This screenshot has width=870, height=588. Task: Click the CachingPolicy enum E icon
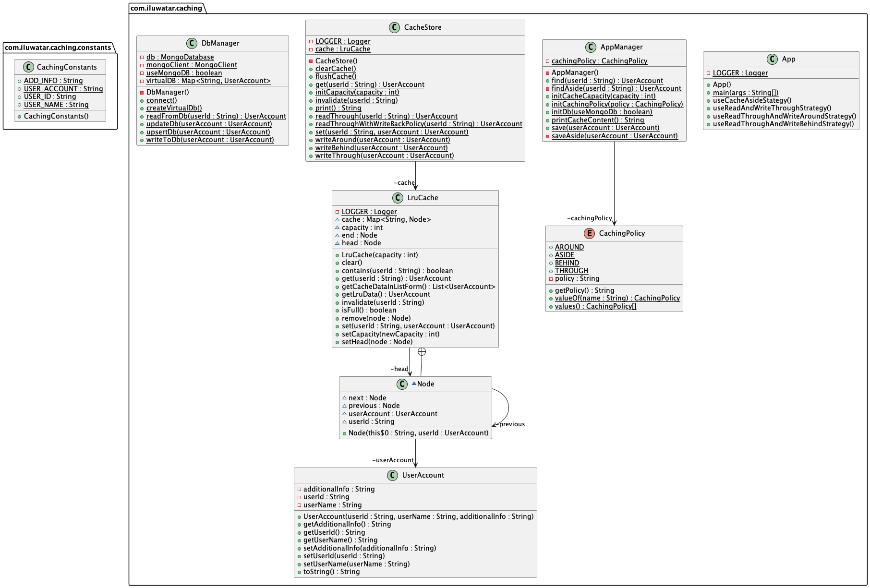(589, 233)
